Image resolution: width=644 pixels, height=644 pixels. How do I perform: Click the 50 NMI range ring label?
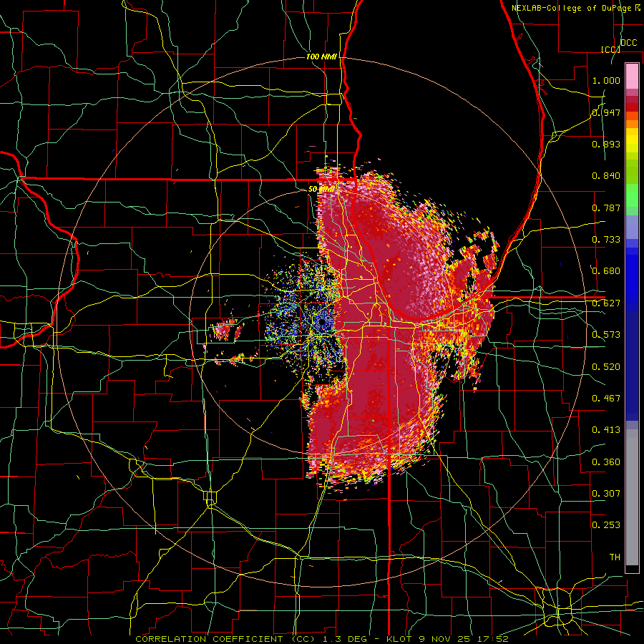pos(321,189)
